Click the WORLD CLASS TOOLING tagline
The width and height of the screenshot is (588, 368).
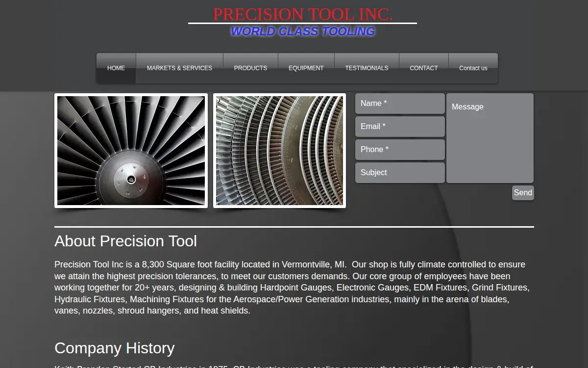pyautogui.click(x=303, y=31)
